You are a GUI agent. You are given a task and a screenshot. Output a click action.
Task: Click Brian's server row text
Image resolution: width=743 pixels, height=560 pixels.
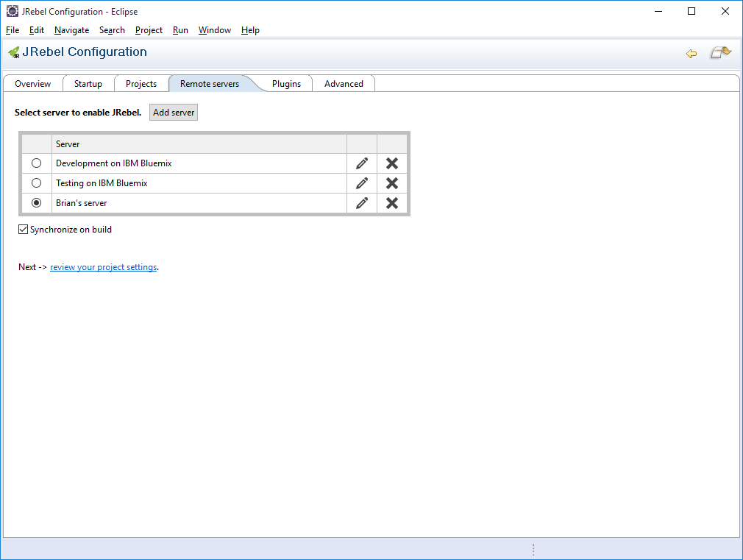tap(82, 203)
